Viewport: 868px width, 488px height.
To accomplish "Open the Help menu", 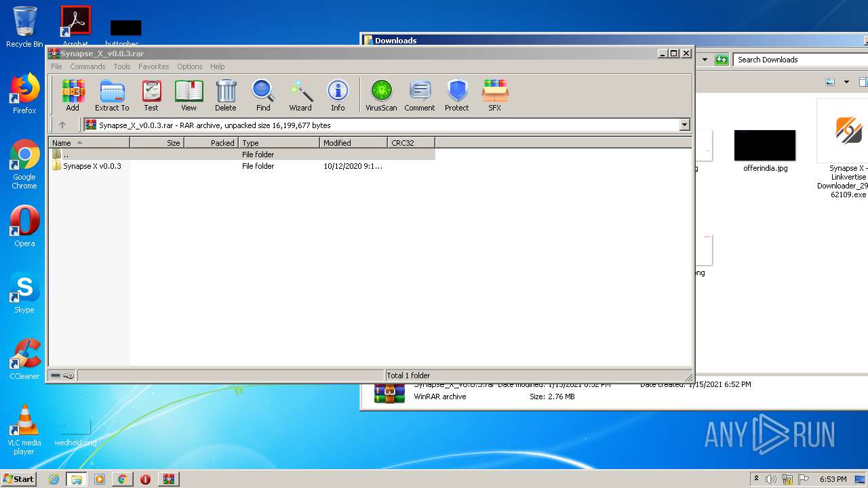I will 217,66.
